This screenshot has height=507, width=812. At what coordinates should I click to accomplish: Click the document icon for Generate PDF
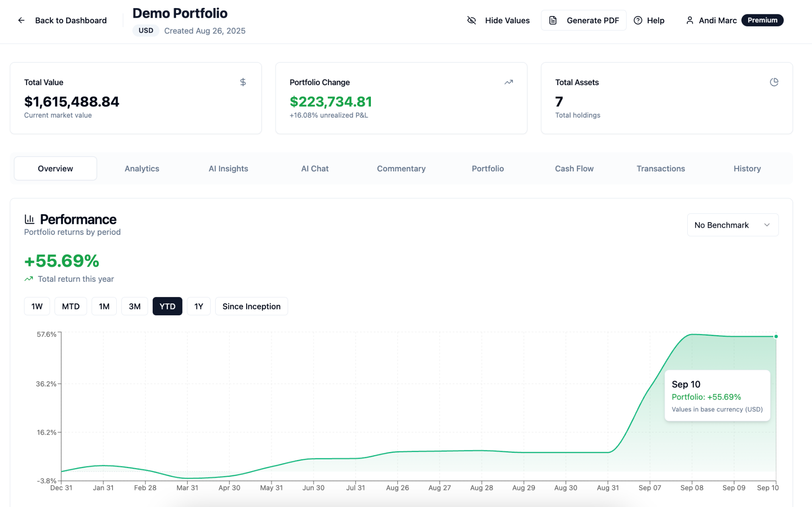pyautogui.click(x=553, y=20)
